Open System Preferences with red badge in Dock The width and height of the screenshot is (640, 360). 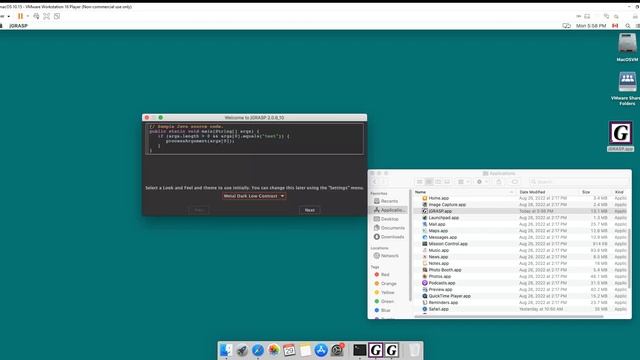click(337, 350)
